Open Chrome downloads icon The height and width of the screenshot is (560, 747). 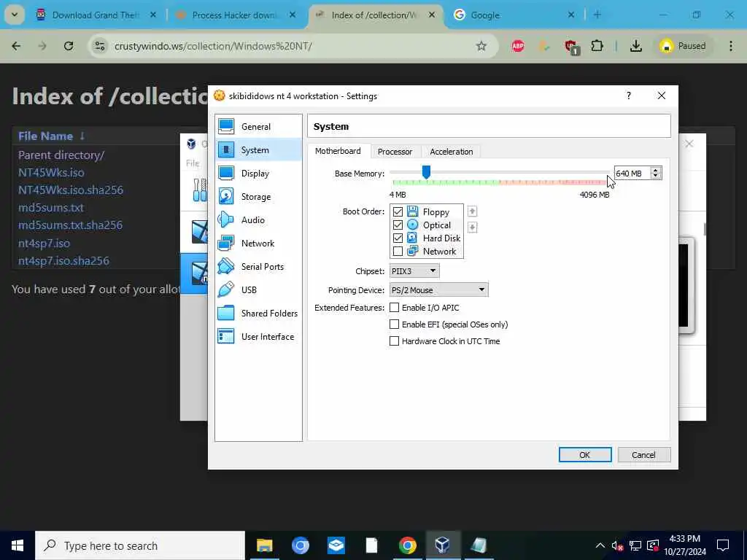click(x=635, y=46)
